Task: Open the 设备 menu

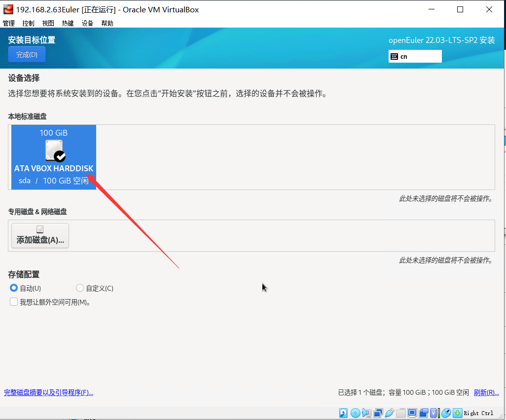Action: pos(87,23)
